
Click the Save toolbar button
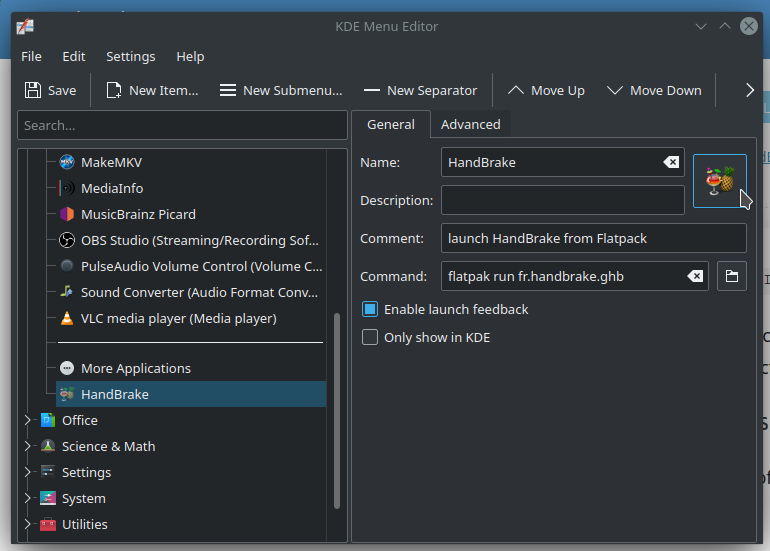[x=51, y=90]
